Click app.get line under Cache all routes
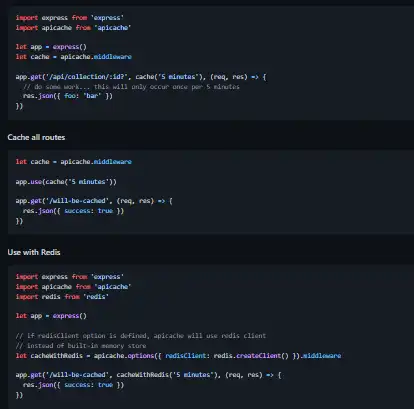Image resolution: width=414 pixels, height=409 pixels. tap(94, 201)
